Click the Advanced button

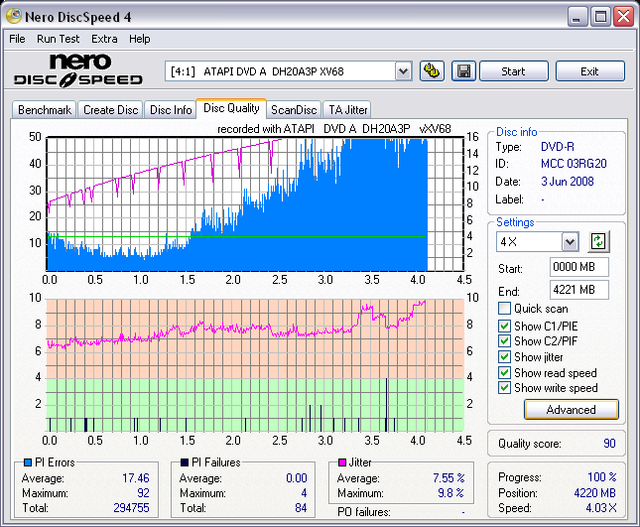(x=571, y=409)
